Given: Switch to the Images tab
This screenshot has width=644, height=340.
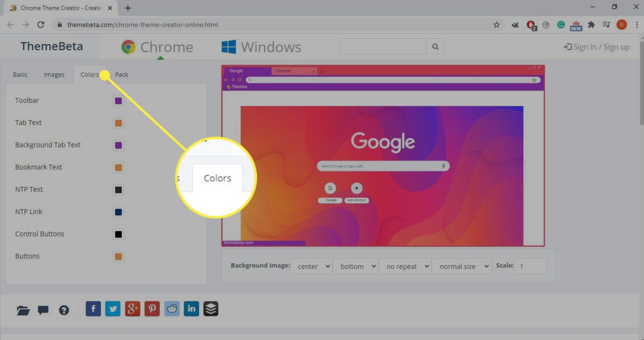Looking at the screenshot, I should [x=54, y=75].
